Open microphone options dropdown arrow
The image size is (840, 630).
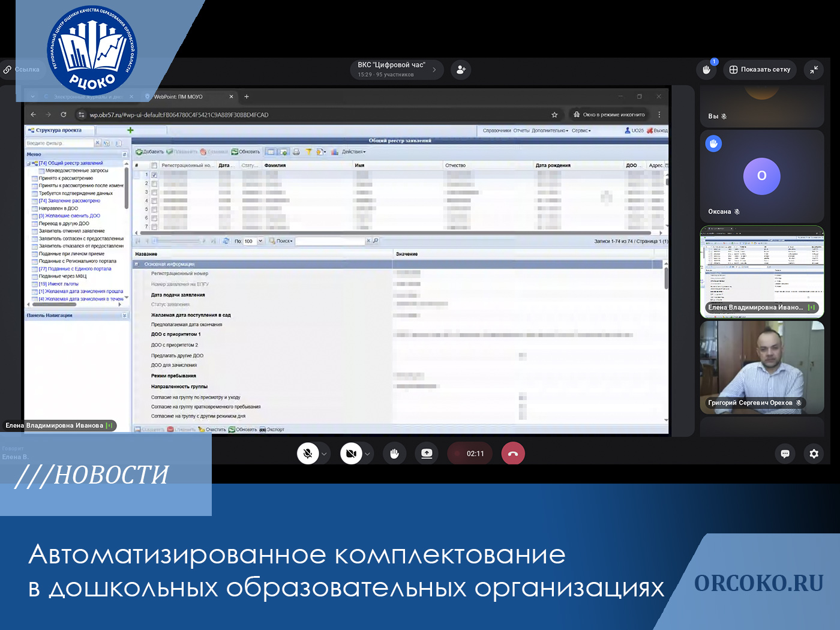[324, 454]
